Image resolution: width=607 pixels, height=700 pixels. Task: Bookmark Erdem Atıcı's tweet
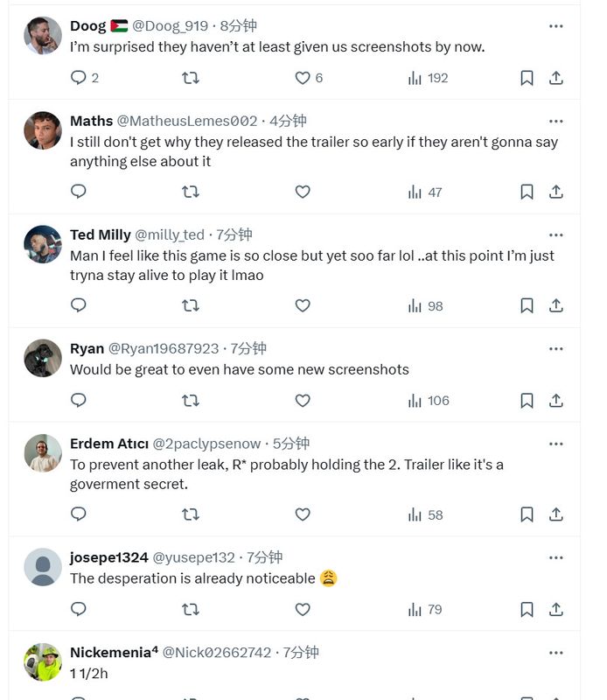(x=527, y=514)
